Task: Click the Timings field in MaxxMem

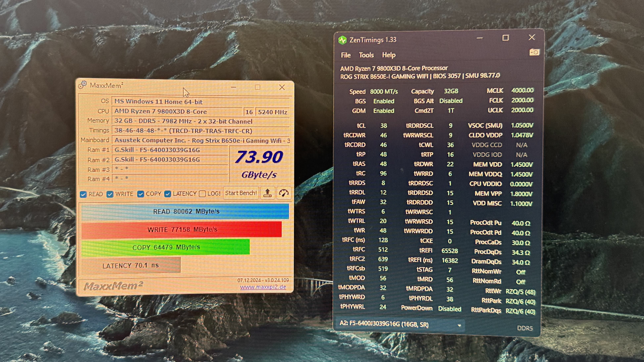Action: tap(200, 131)
